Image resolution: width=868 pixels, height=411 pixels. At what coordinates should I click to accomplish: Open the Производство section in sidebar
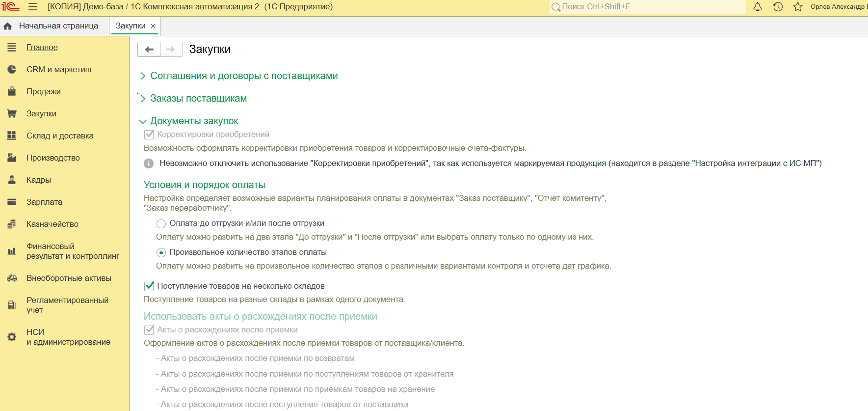click(x=53, y=158)
